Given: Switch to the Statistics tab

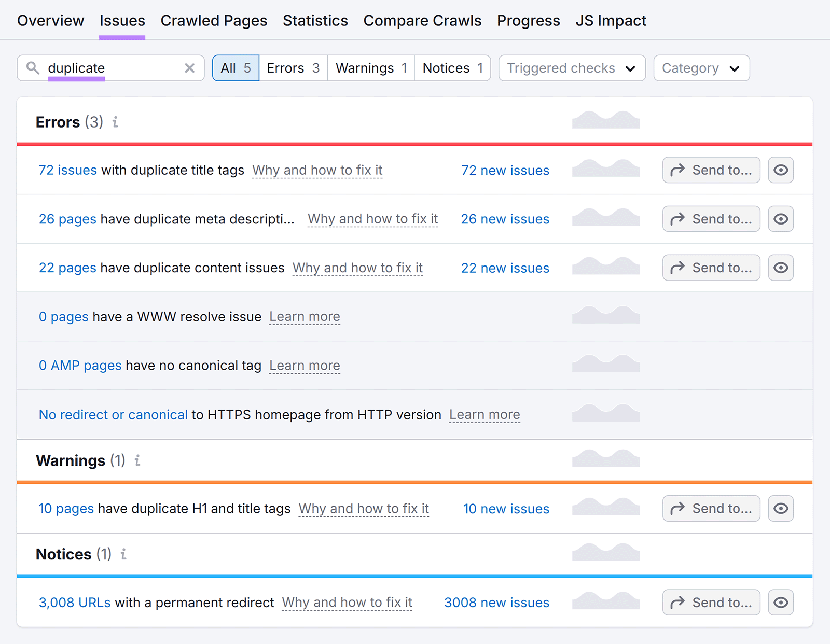Looking at the screenshot, I should click(315, 21).
